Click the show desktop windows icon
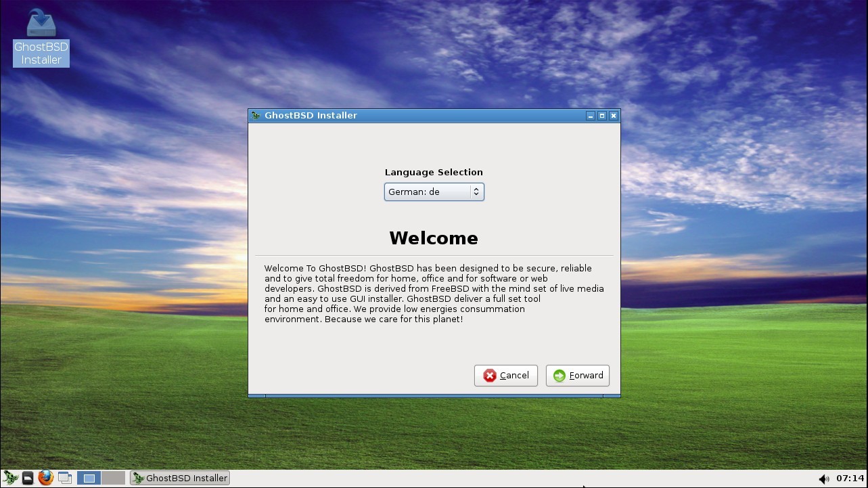Screen dimensions: 868x488 click(x=65, y=478)
